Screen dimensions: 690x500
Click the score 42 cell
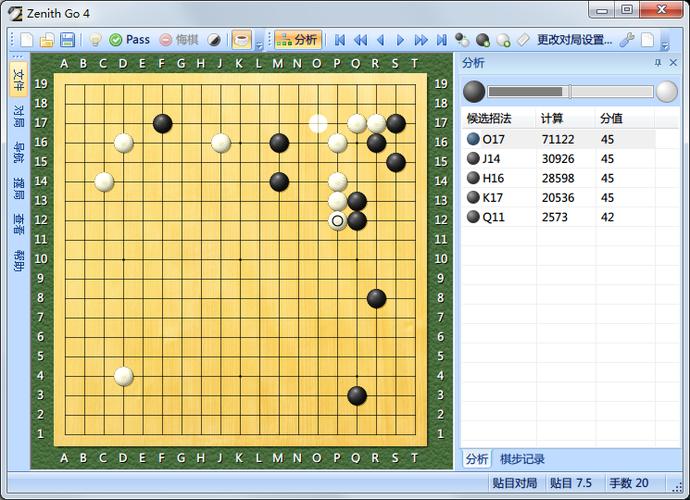pyautogui.click(x=607, y=217)
